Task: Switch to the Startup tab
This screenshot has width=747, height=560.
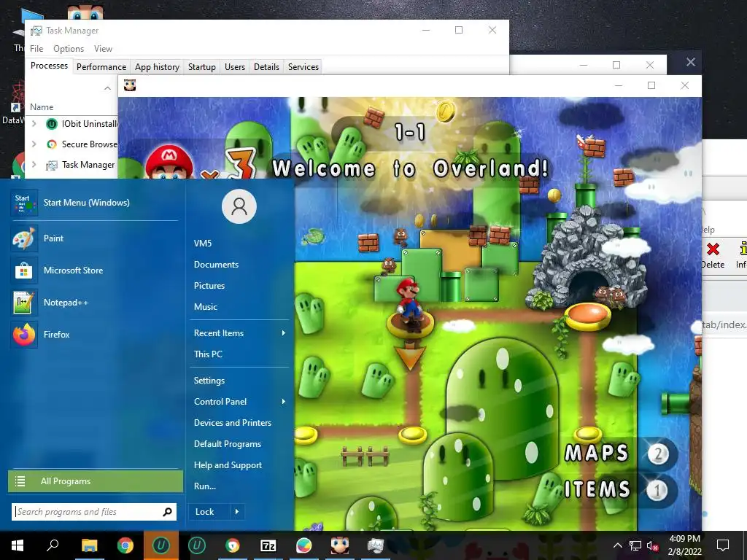Action: click(x=202, y=66)
